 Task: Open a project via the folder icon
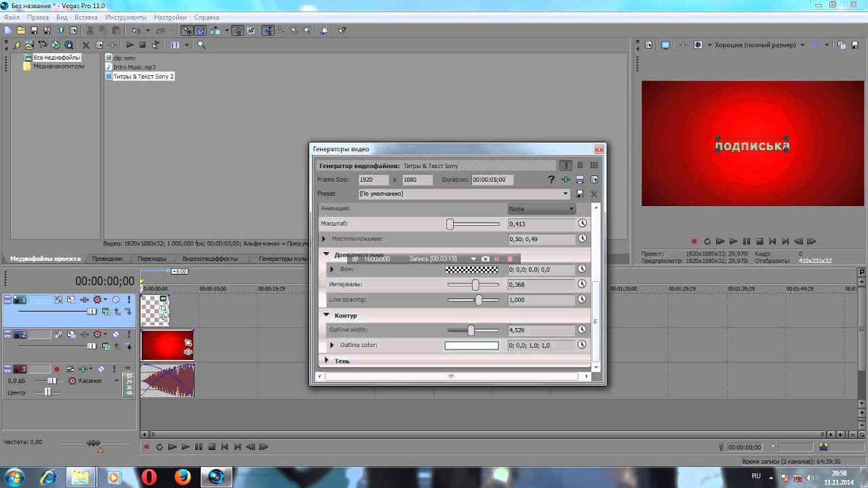click(21, 30)
